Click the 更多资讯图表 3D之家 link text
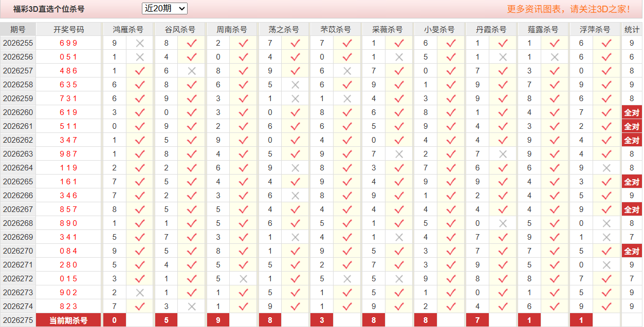The height and width of the screenshot is (327, 644). 569,9
